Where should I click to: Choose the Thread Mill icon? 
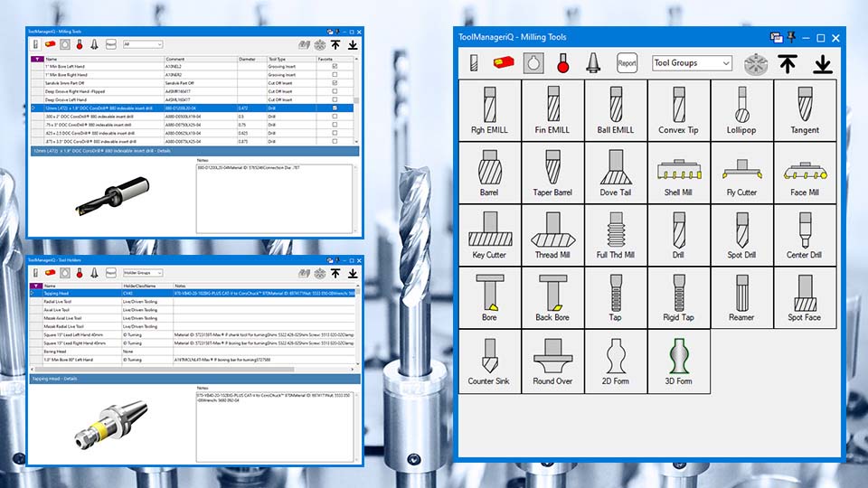pyautogui.click(x=552, y=236)
